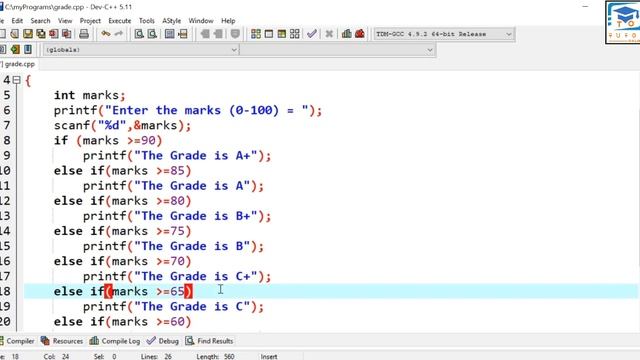Open the Execute menu
The image size is (640, 360).
pos(120,21)
